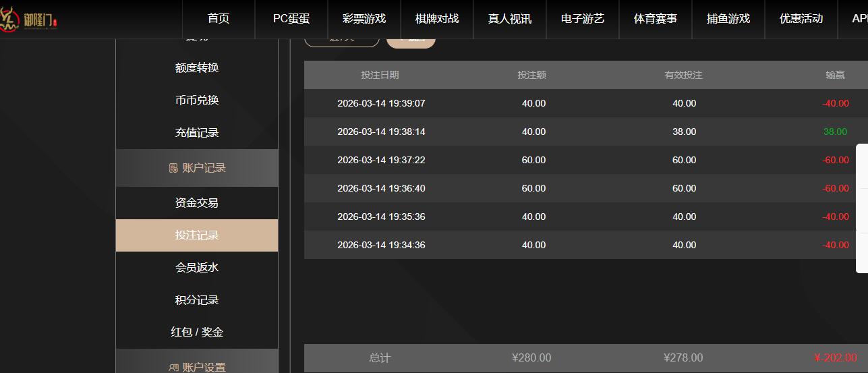Open the 会员返水 page

tap(197, 268)
